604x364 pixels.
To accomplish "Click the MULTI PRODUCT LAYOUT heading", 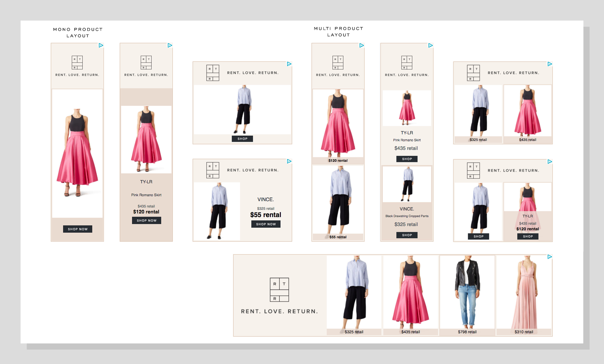I will click(x=339, y=32).
